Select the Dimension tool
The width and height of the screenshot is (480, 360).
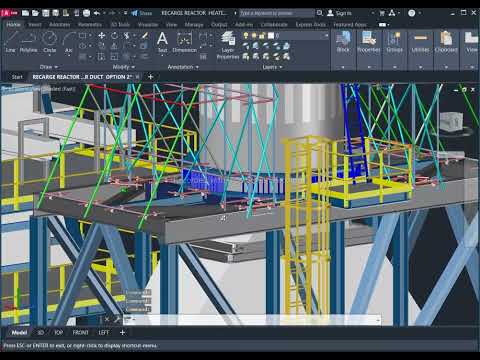tap(184, 42)
